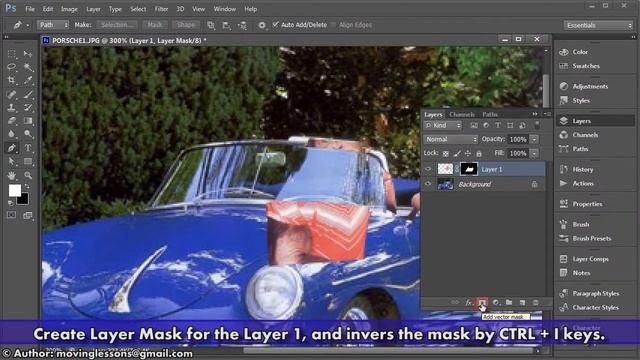The width and height of the screenshot is (640, 360).
Task: Toggle lock position
Action: [x=468, y=153]
